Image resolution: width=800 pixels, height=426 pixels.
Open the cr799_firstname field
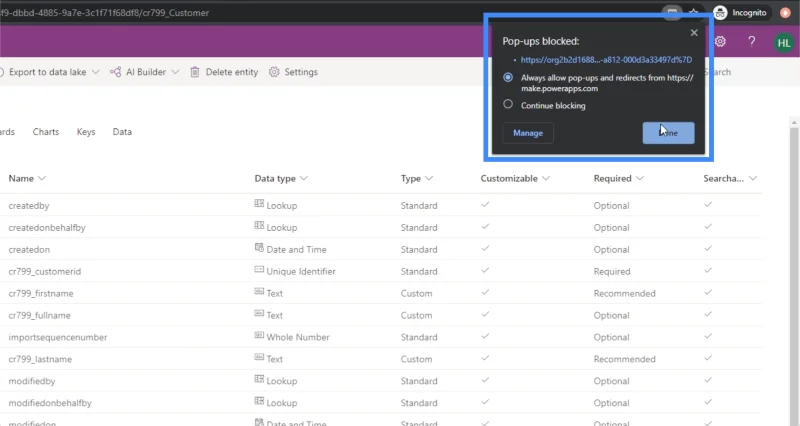coord(41,293)
